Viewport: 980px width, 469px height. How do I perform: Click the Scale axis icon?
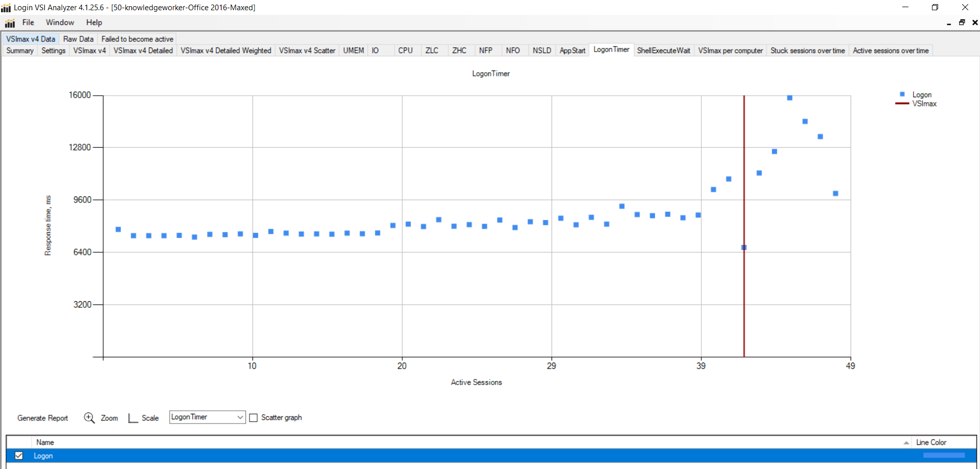133,418
